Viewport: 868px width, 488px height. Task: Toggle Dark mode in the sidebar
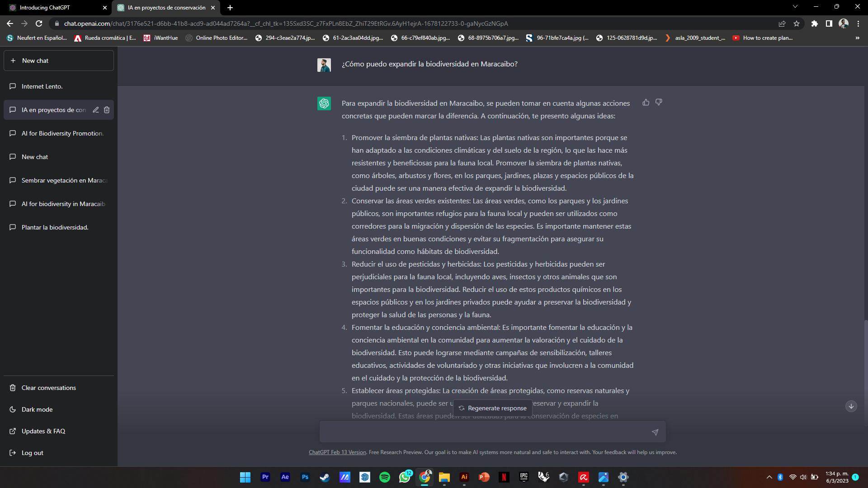click(x=59, y=409)
